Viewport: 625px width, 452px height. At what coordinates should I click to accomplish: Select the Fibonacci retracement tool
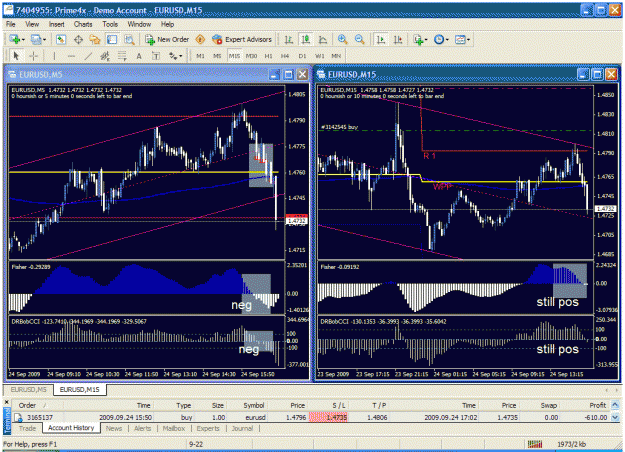pos(122,56)
